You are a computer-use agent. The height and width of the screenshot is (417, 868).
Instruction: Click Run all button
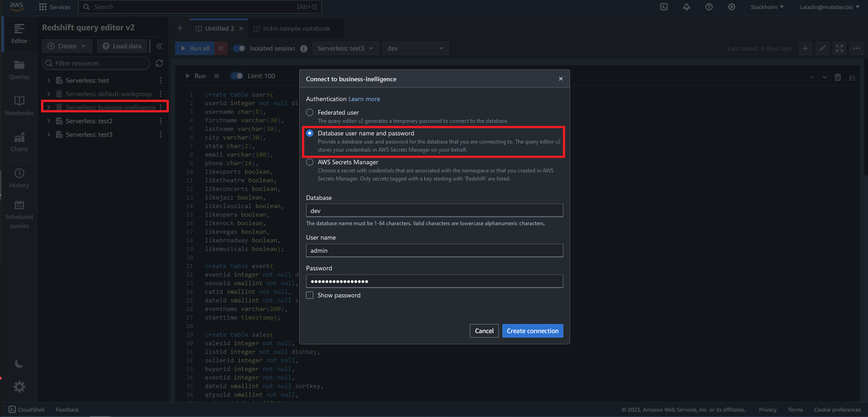point(195,48)
